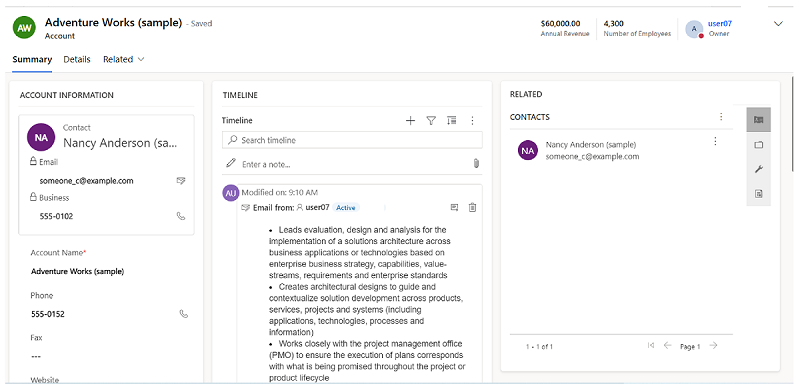Click the NA avatar in contact card
This screenshot has height=388, width=800.
point(41,137)
